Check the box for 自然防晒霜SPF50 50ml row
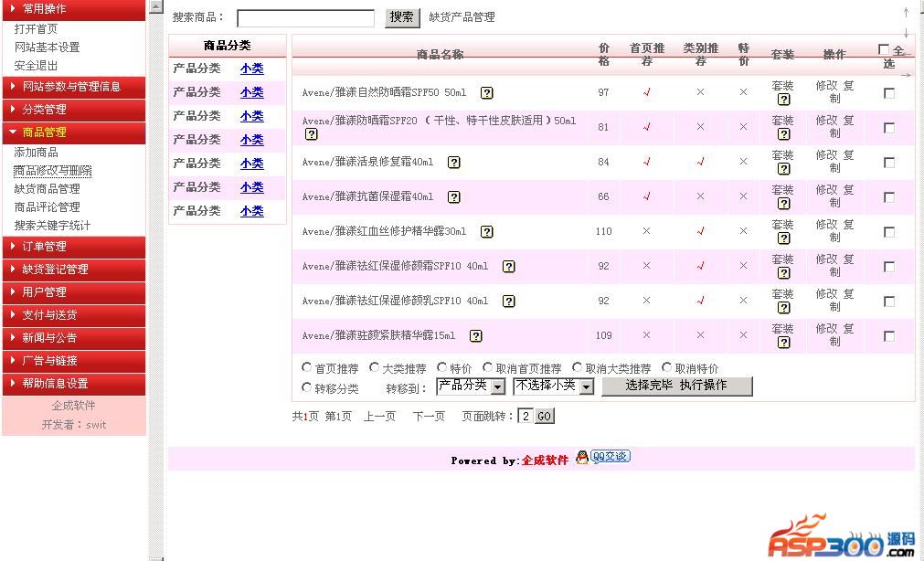Viewport: 924px width, 561px height. click(889, 93)
